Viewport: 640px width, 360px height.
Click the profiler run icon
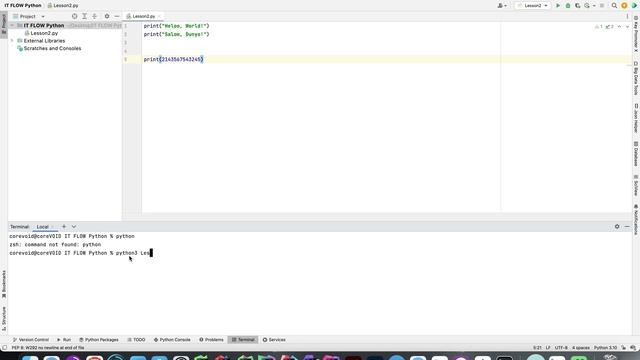[587, 6]
